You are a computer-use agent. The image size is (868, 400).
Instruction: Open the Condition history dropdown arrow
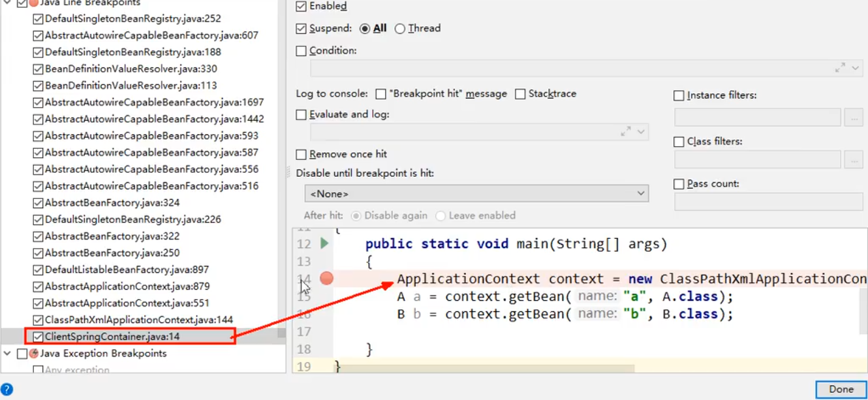click(856, 69)
